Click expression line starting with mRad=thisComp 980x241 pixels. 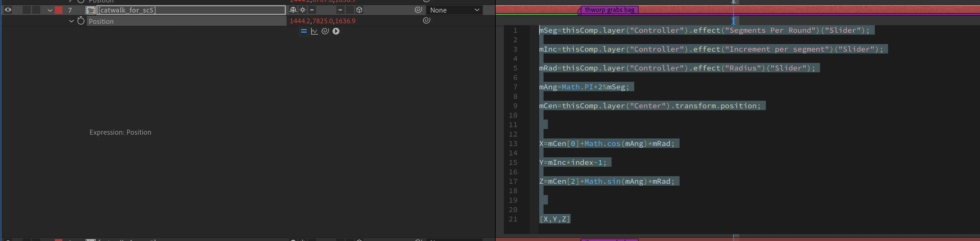click(x=677, y=68)
